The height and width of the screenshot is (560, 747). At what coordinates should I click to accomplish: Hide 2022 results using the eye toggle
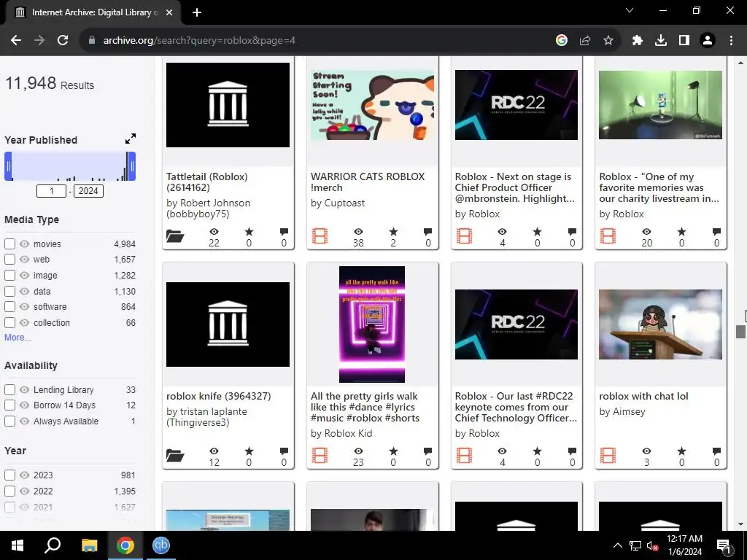click(x=24, y=491)
